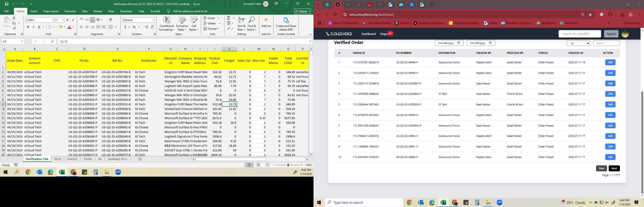
Task: Switch to Page Break Preview in the status bar
Action: point(268,165)
